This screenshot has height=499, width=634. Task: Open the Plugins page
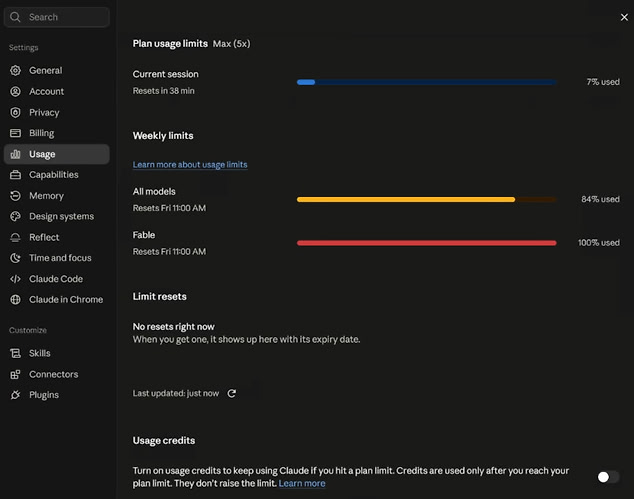click(57, 395)
